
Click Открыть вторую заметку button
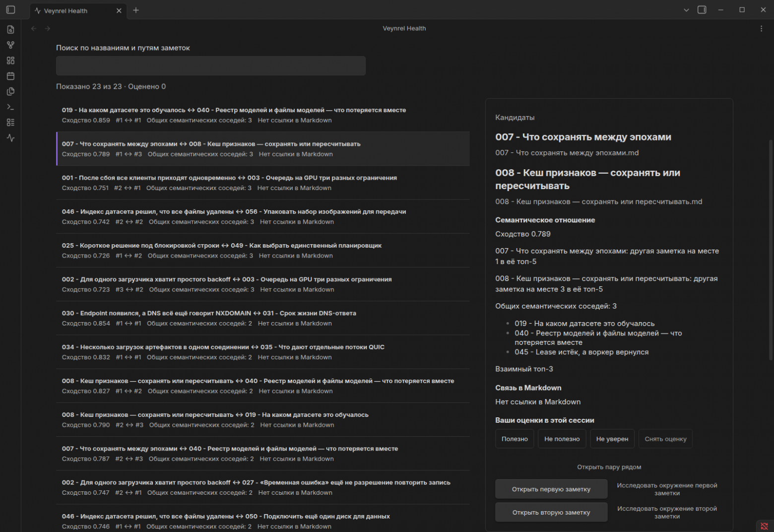551,512
